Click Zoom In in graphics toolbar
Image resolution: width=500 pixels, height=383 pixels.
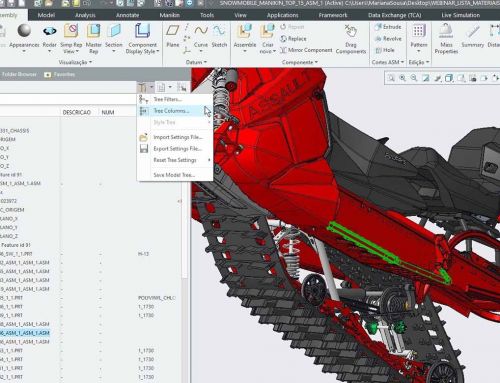[x=403, y=78]
